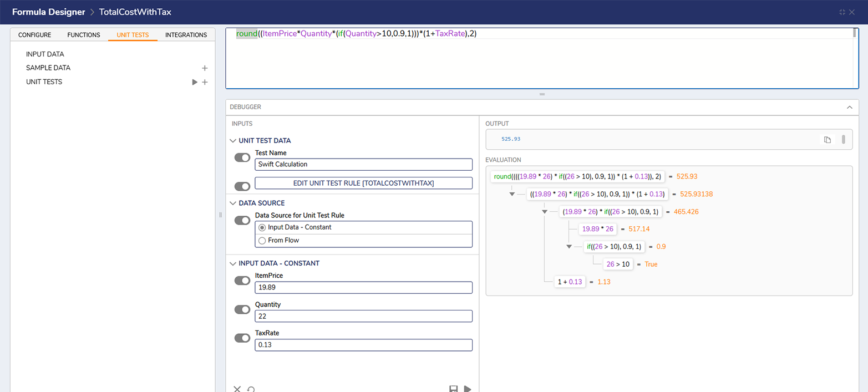
Task: Select Input Data in left panel
Action: (45, 54)
